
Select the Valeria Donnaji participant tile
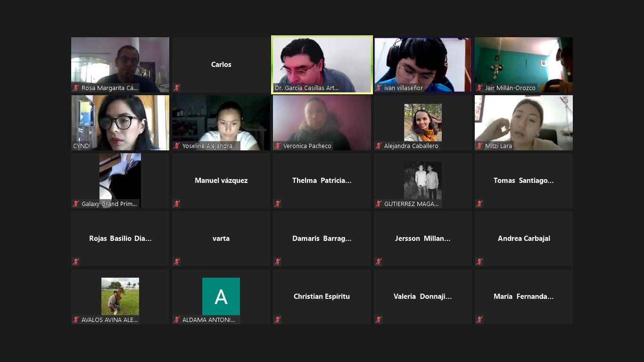[423, 296]
